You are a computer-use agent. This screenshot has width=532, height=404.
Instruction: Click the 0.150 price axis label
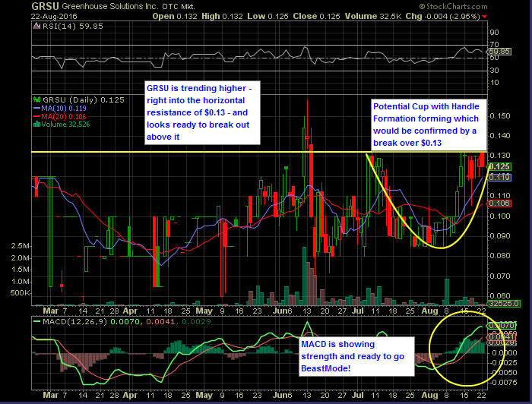click(500, 116)
